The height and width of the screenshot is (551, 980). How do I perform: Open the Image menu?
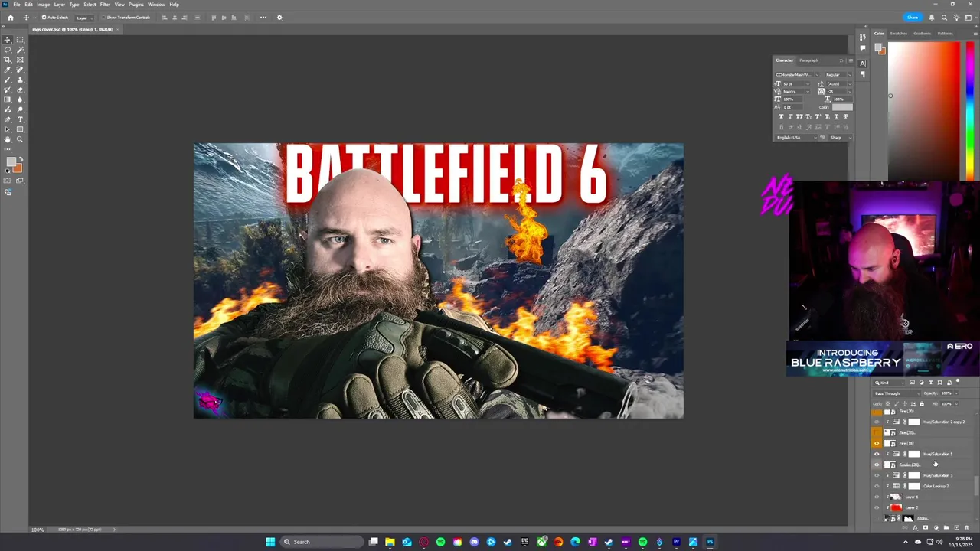[44, 5]
